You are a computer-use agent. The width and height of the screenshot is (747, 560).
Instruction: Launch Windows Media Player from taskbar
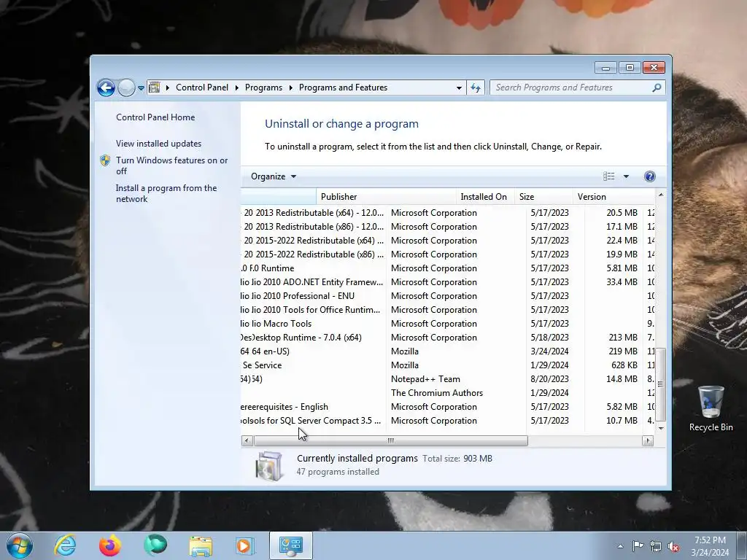coord(245,545)
